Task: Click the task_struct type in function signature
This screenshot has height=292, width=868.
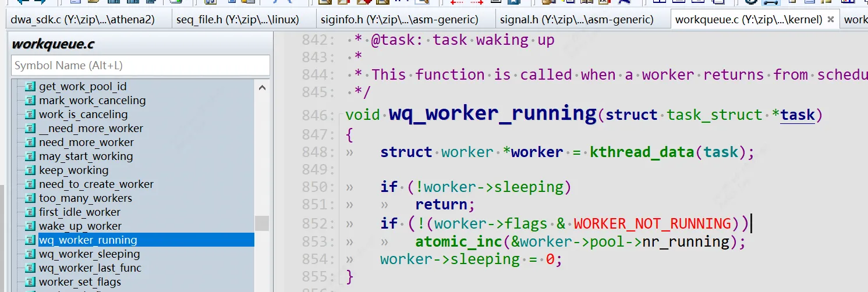Action: tap(715, 115)
